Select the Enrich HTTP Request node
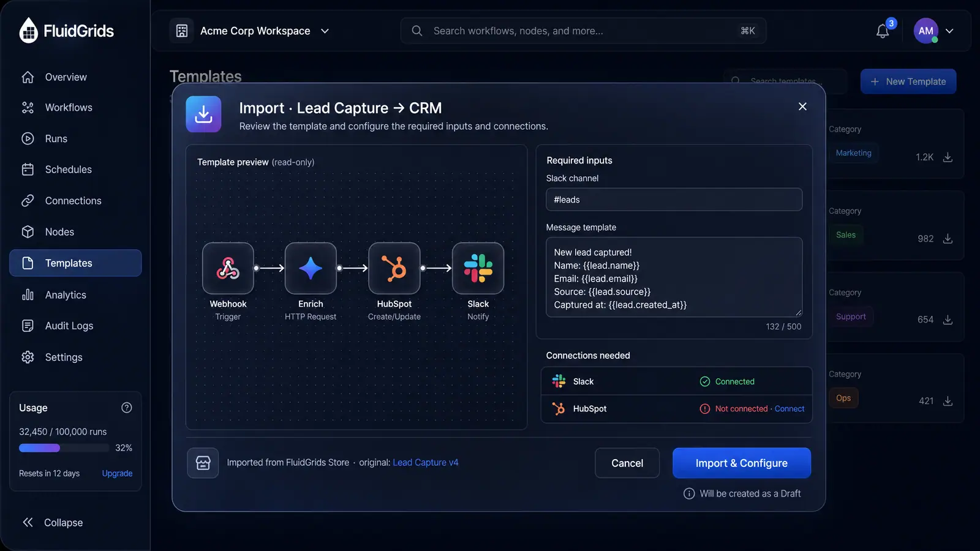The width and height of the screenshot is (980, 551). [x=311, y=268]
